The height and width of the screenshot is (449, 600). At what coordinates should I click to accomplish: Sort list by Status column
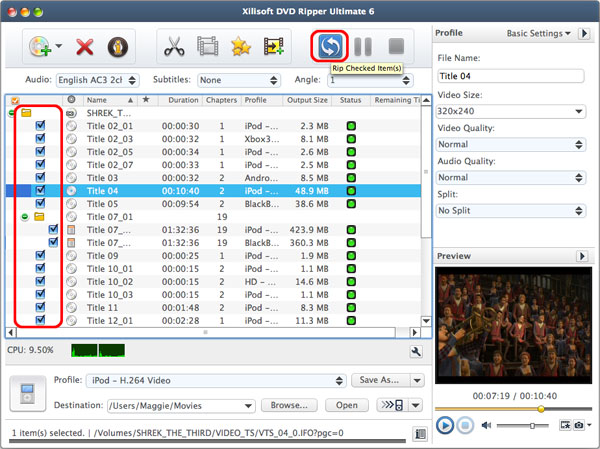click(x=351, y=100)
